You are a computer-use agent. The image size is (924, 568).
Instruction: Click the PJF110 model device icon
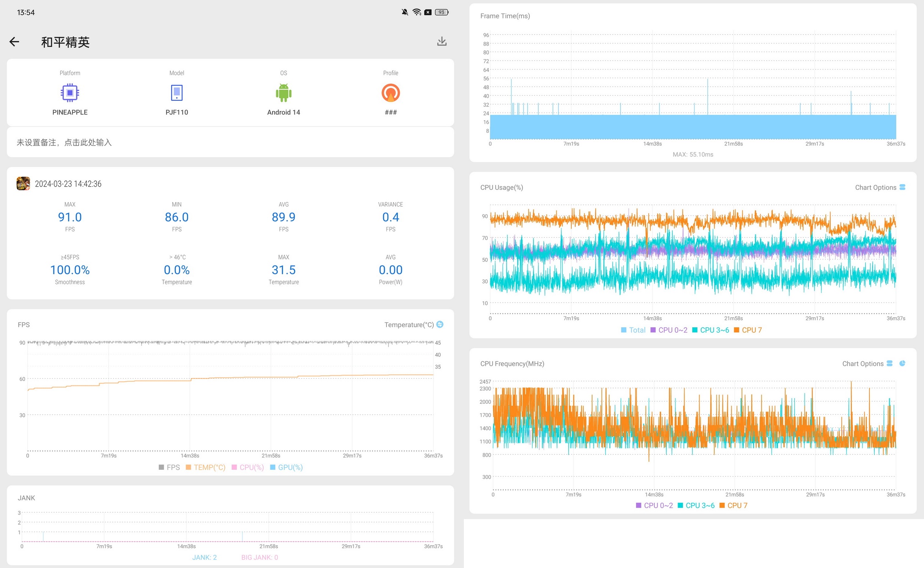(x=177, y=92)
